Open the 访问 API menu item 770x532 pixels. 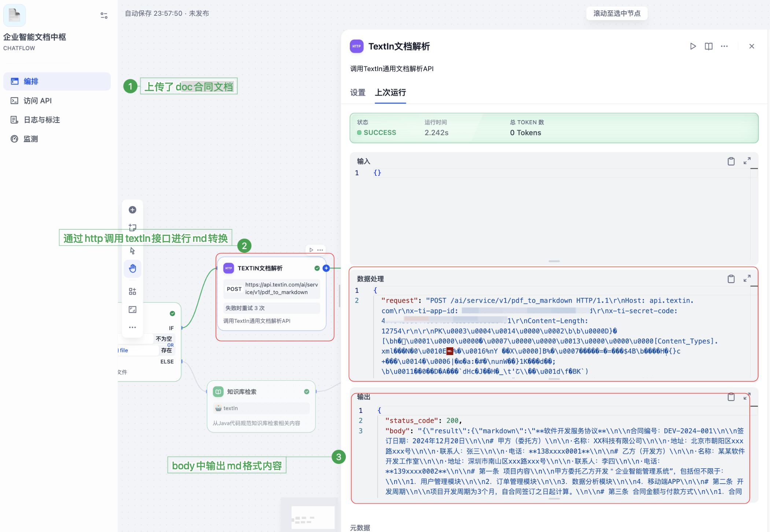point(37,101)
